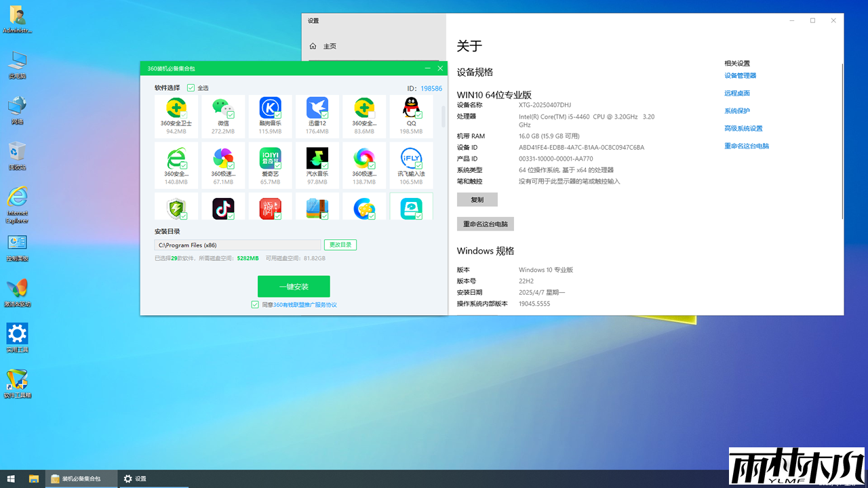Uncheck the 迅雷12 software checkbox
This screenshot has width=868, height=488.
324,115
